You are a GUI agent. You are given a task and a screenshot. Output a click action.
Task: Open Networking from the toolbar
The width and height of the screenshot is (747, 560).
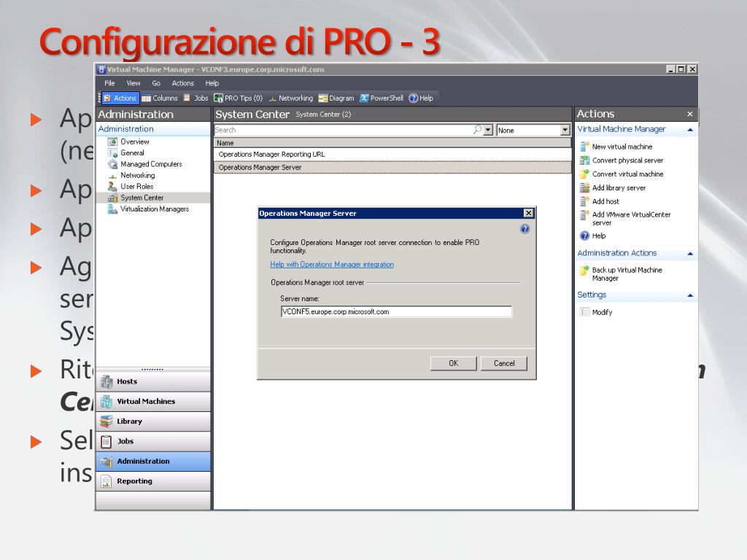(290, 98)
